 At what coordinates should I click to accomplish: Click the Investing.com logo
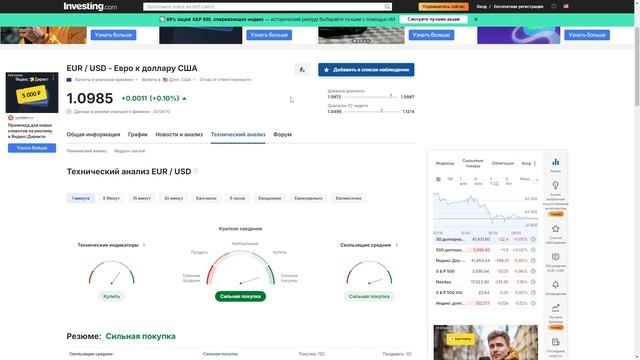click(90, 7)
